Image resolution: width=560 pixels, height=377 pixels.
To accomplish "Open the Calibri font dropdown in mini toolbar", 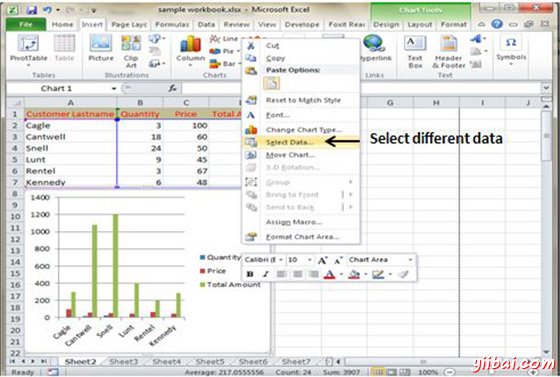I will 281,260.
